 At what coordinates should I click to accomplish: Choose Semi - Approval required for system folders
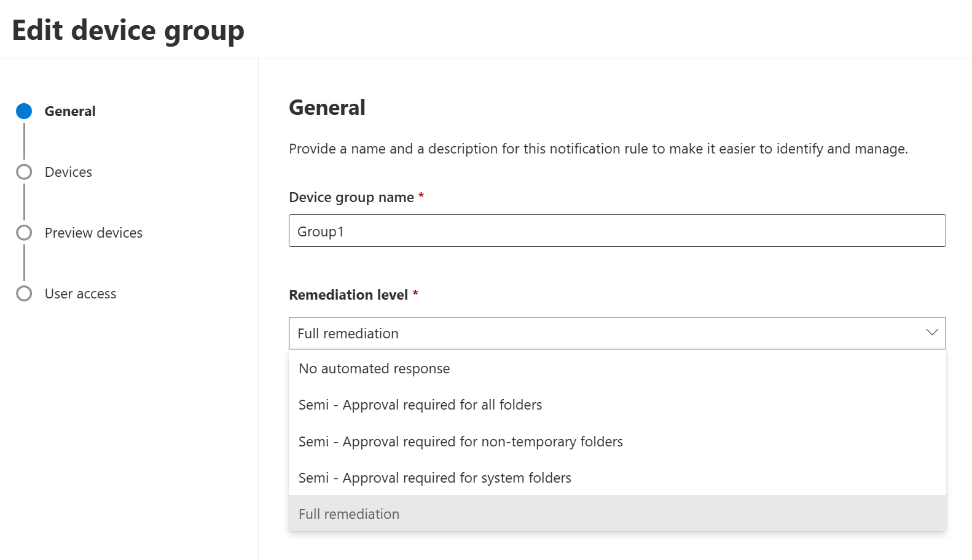click(x=435, y=478)
